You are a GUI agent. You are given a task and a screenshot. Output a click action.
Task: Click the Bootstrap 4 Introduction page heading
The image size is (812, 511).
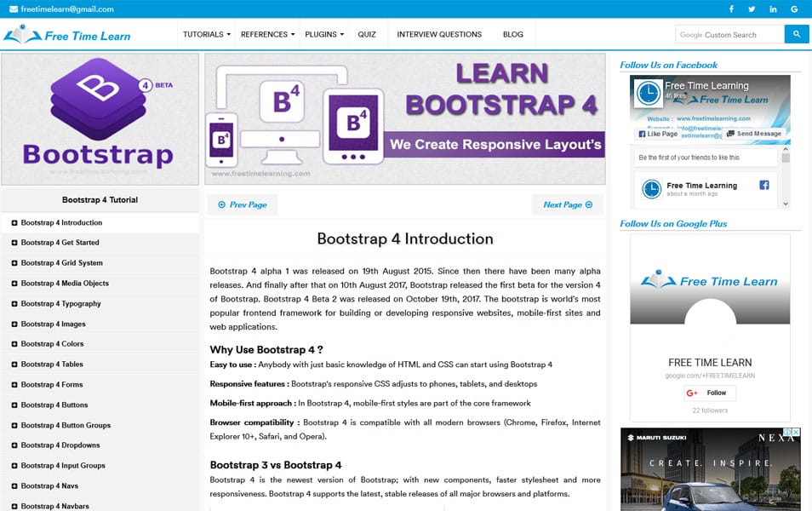pos(405,239)
